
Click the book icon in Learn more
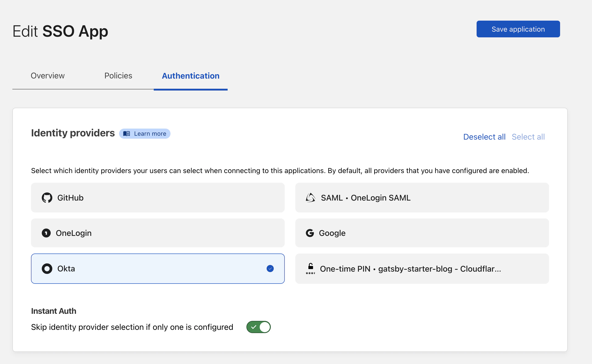coord(126,134)
